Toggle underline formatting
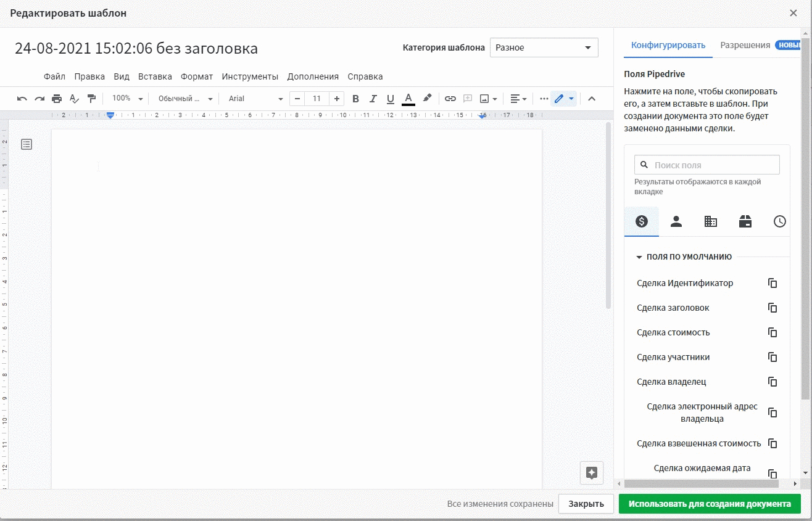This screenshot has width=812, height=521. [390, 99]
